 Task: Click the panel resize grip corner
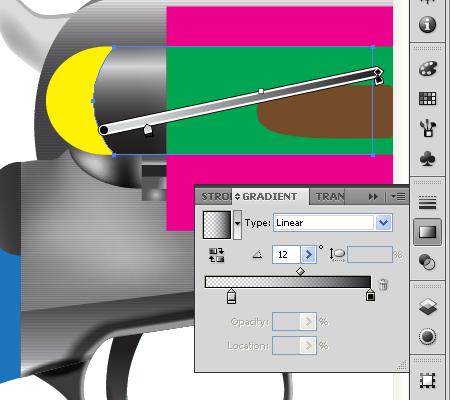[402, 365]
